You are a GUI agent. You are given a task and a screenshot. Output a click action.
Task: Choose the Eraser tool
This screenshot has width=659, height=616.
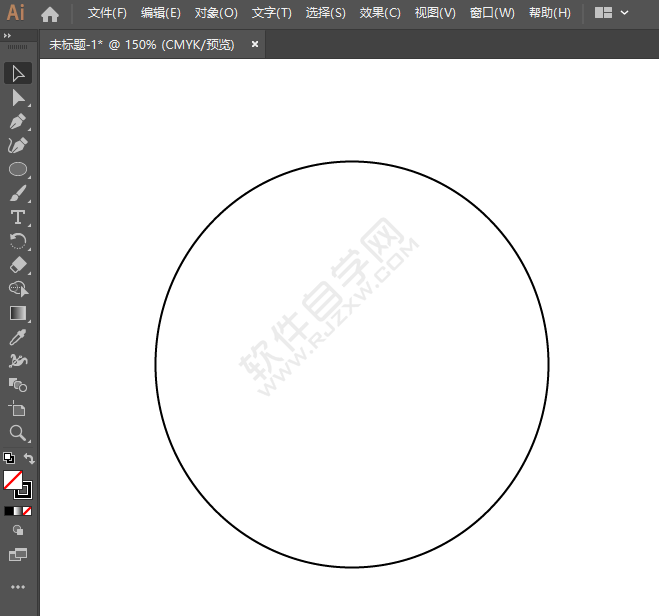click(18, 265)
